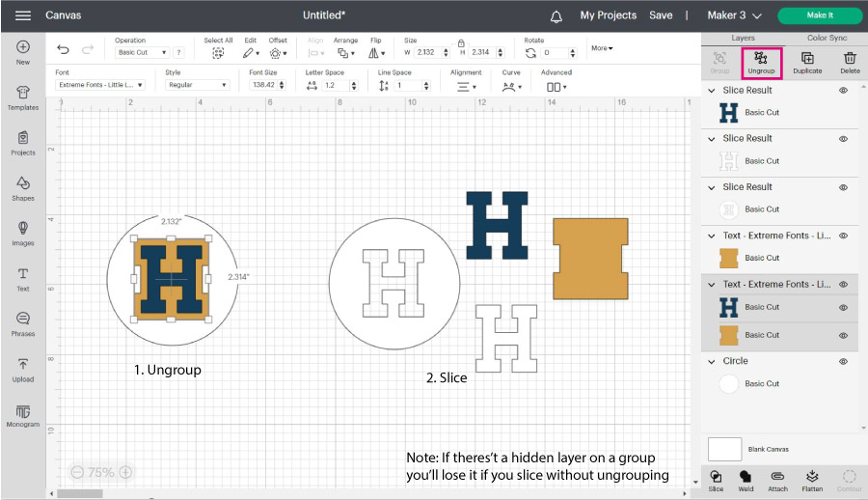Open the Style Regular dropdown
Image resolution: width=868 pixels, height=500 pixels.
click(x=197, y=85)
